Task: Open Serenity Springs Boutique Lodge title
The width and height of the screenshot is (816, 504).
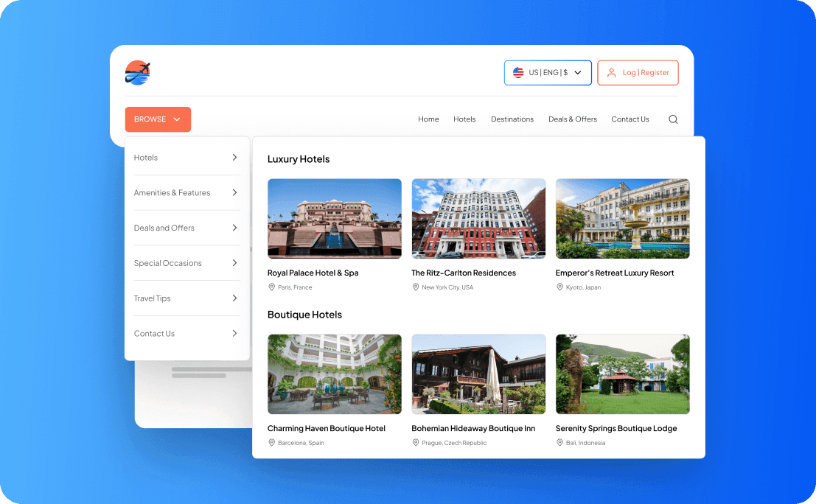Action: click(616, 428)
